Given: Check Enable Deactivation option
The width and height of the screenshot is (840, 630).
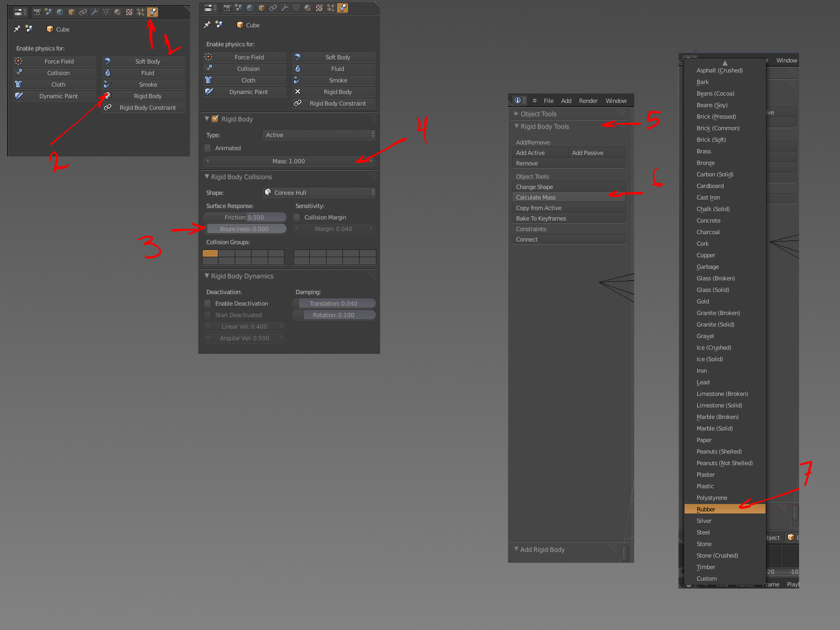Looking at the screenshot, I should point(207,303).
